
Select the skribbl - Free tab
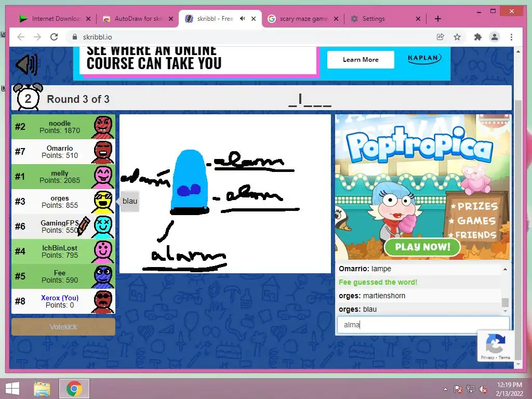(x=215, y=19)
